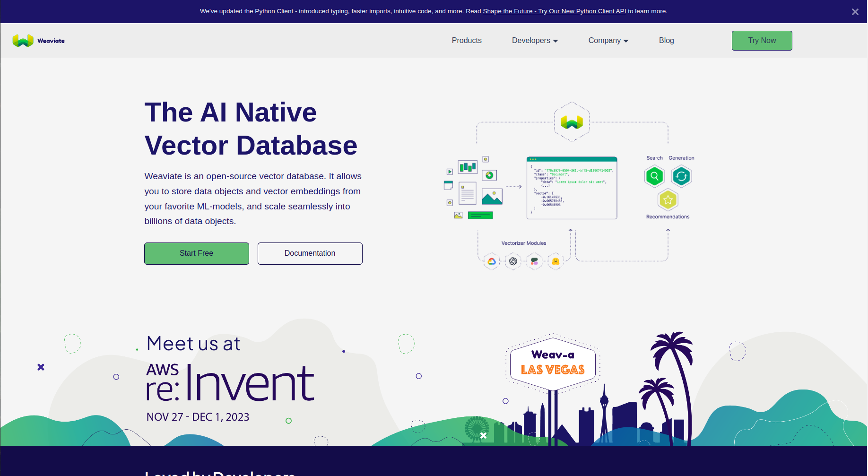
Task: Click the AWS re:Invent event title
Action: point(230,382)
